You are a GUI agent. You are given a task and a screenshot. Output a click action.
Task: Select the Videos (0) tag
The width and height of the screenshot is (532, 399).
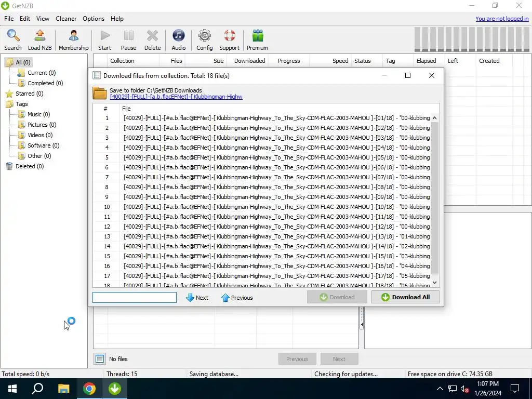point(35,135)
